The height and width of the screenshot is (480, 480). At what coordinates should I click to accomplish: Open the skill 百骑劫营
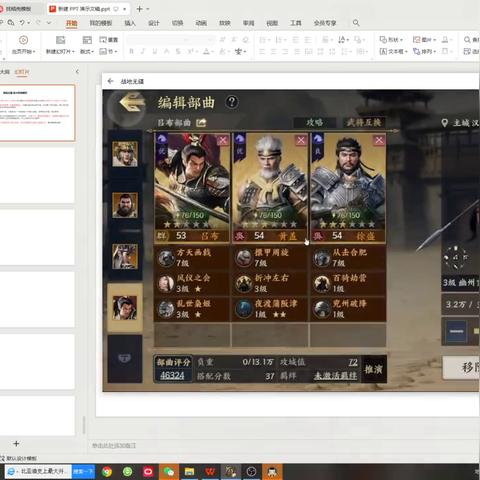[x=348, y=283]
